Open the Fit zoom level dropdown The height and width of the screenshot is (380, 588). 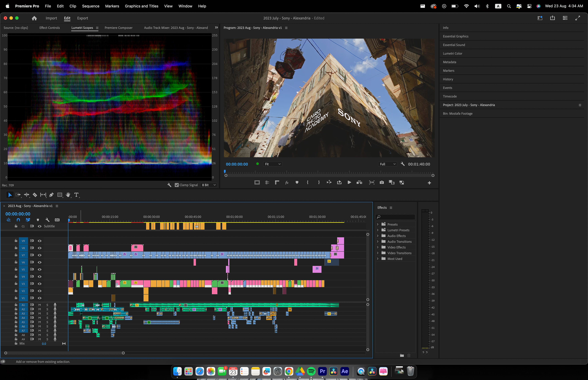pyautogui.click(x=272, y=164)
